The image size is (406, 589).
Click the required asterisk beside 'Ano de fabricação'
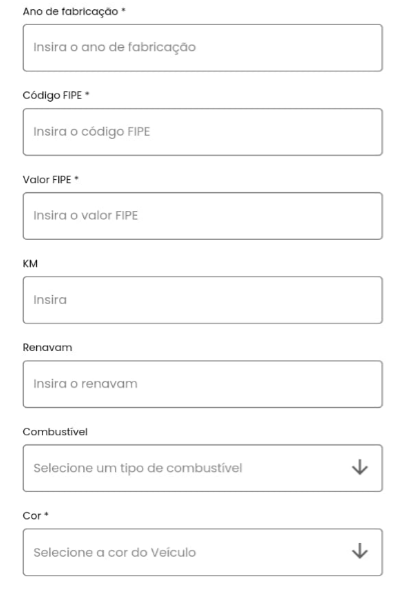point(123,10)
